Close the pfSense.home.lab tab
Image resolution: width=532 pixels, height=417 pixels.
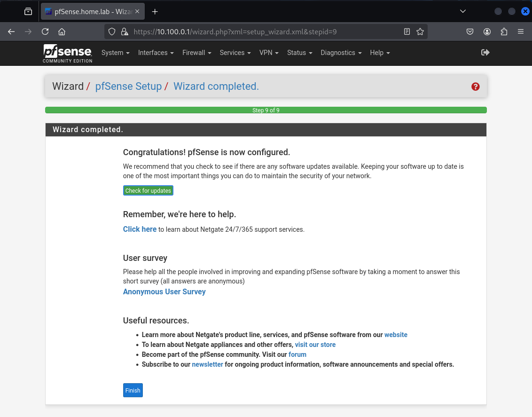[137, 11]
